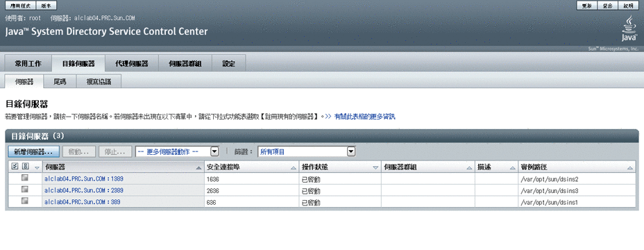Viewport: 644px width, 250px height.
Task: Click the 目錄伺服器 (3) table title
Action: [x=37, y=135]
